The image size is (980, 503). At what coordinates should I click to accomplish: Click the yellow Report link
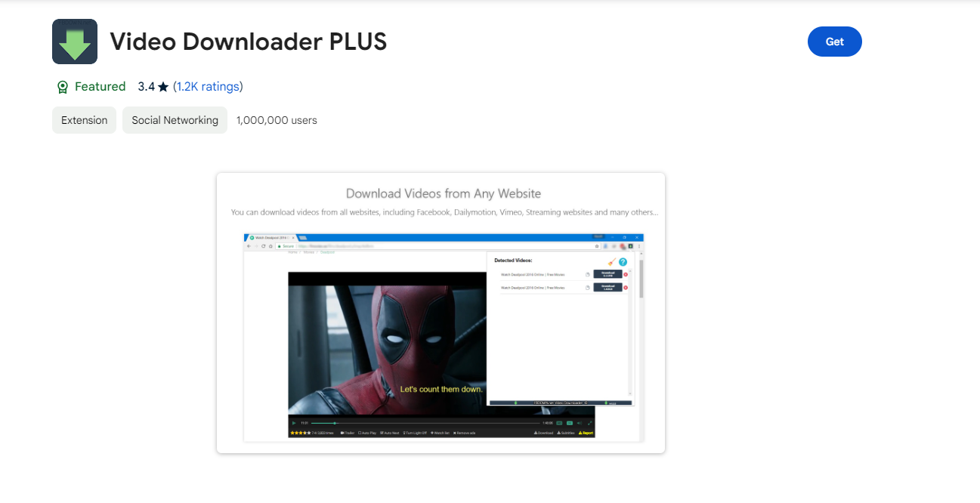click(586, 433)
